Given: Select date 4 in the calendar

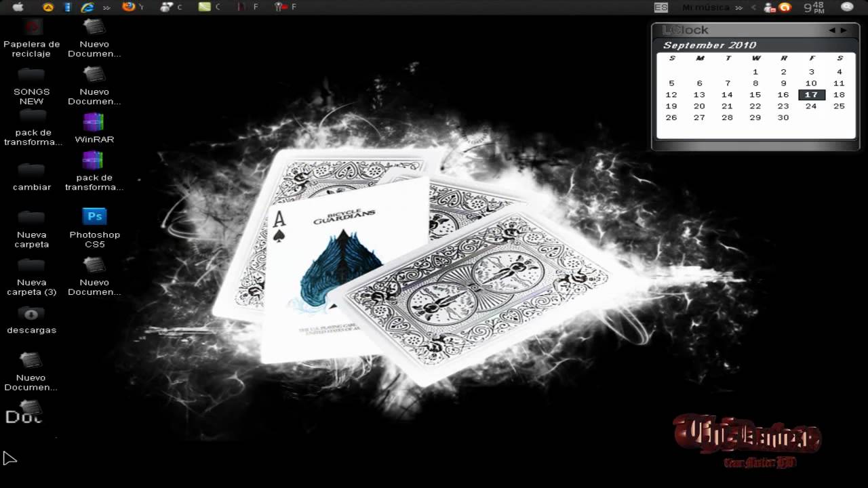Looking at the screenshot, I should coord(840,72).
